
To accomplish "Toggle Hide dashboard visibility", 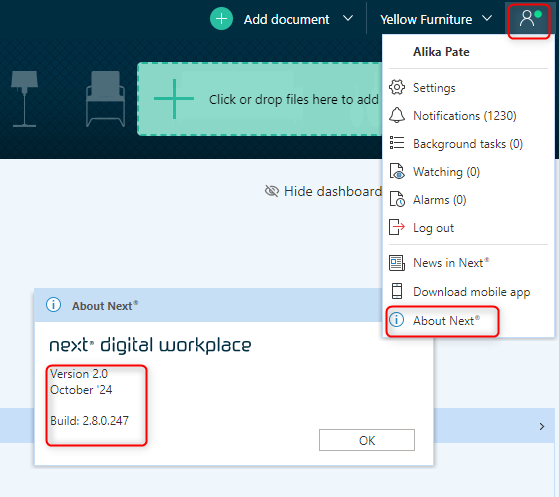I will point(323,191).
